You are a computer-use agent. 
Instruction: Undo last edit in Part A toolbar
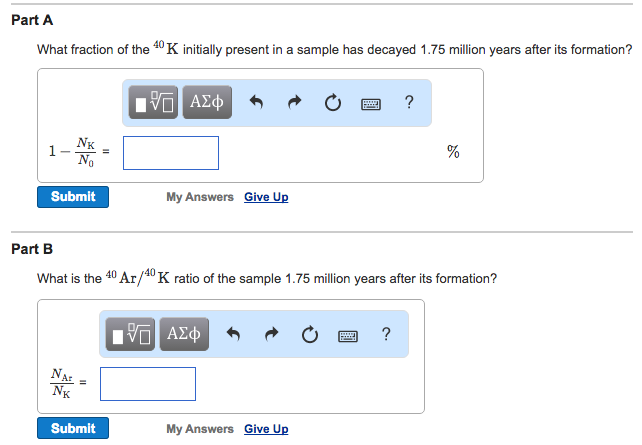[x=256, y=102]
